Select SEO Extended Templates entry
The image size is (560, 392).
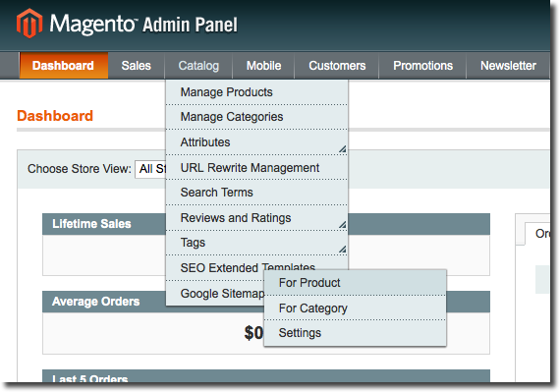pyautogui.click(x=248, y=267)
